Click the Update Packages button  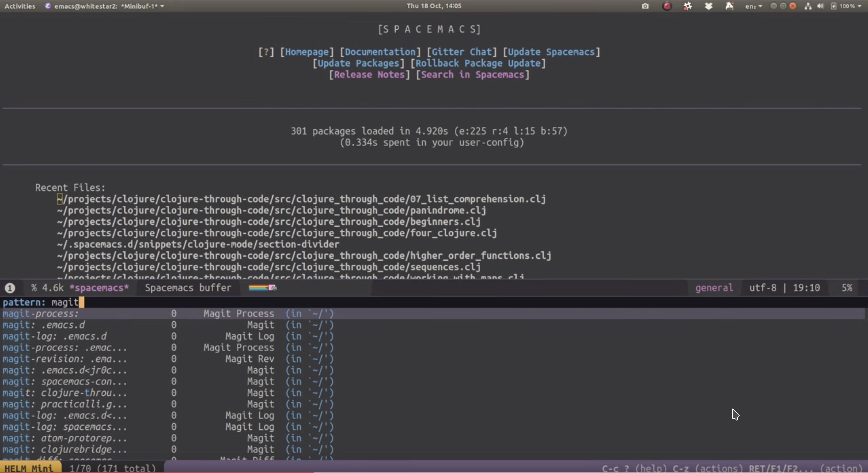pos(358,63)
